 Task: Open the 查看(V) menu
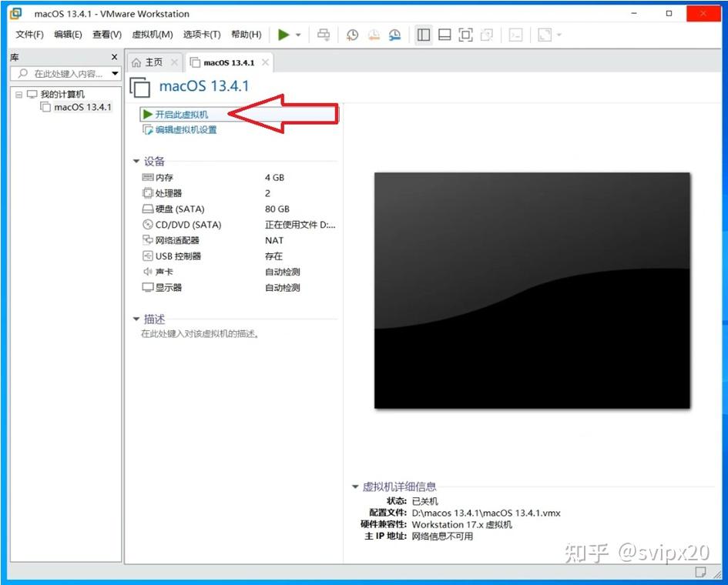pos(107,35)
